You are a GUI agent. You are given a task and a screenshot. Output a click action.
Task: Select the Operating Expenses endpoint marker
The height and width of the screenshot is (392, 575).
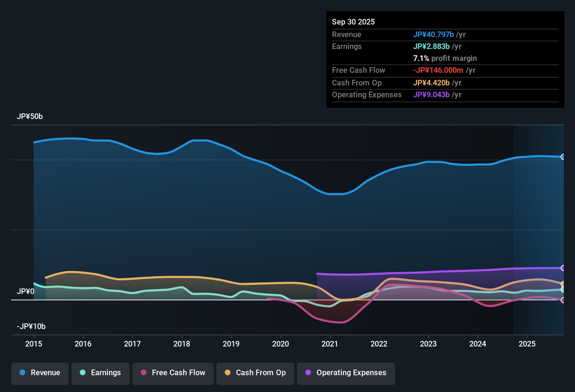[563, 268]
